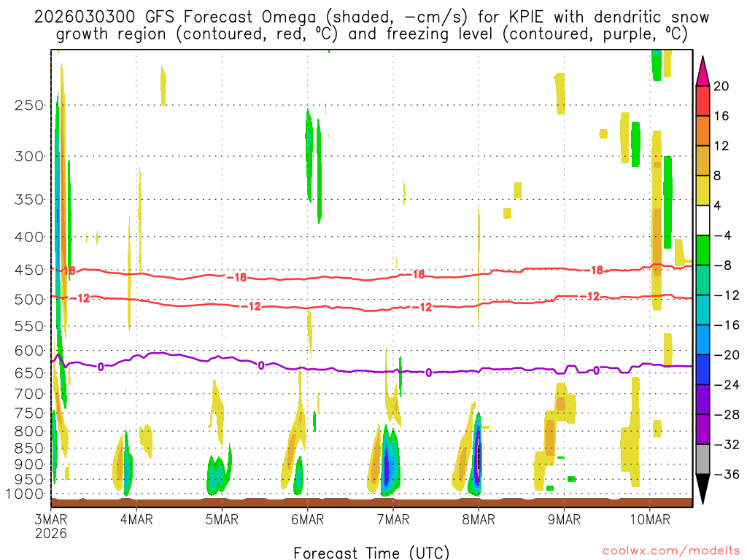Click the brown ground surface band at the bottom
This screenshot has height=560, width=747.
tap(372, 502)
